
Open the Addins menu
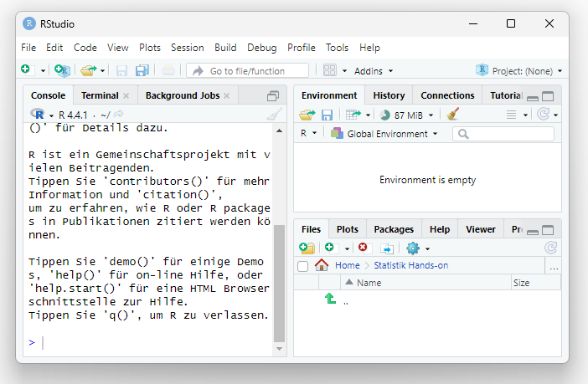click(374, 71)
